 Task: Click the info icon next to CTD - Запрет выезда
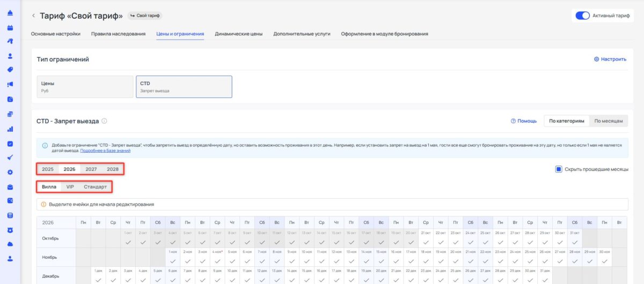104,121
